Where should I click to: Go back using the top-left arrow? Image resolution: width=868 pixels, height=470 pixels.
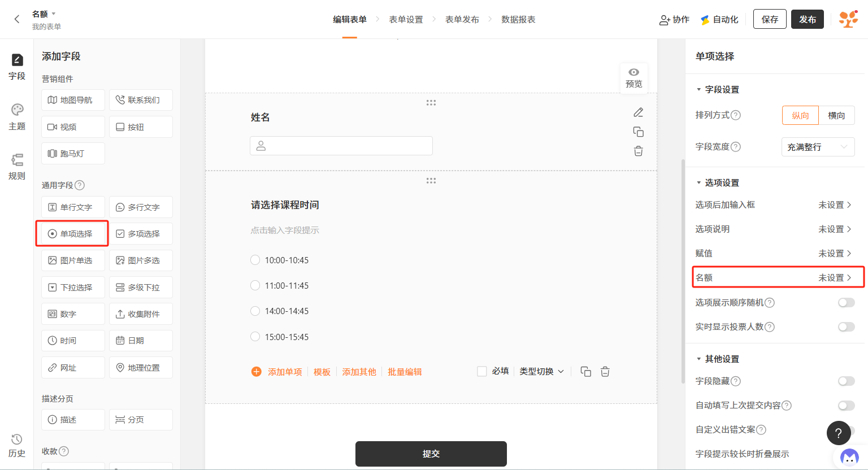(x=17, y=19)
